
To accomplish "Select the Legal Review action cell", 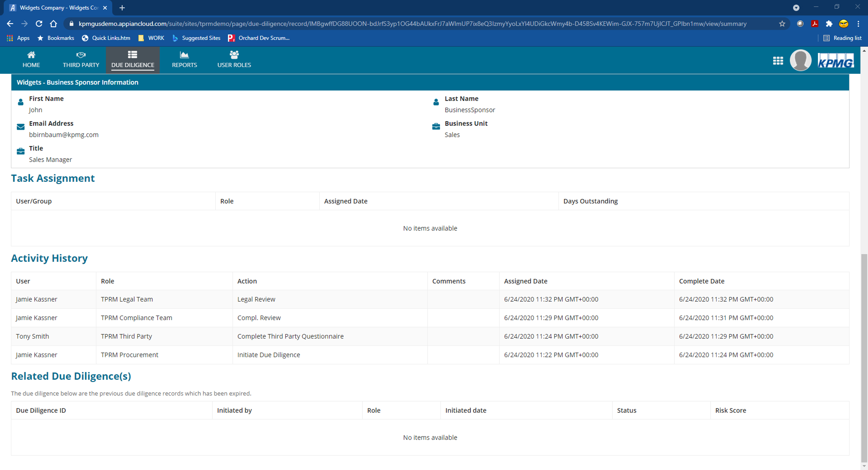I will coord(330,299).
